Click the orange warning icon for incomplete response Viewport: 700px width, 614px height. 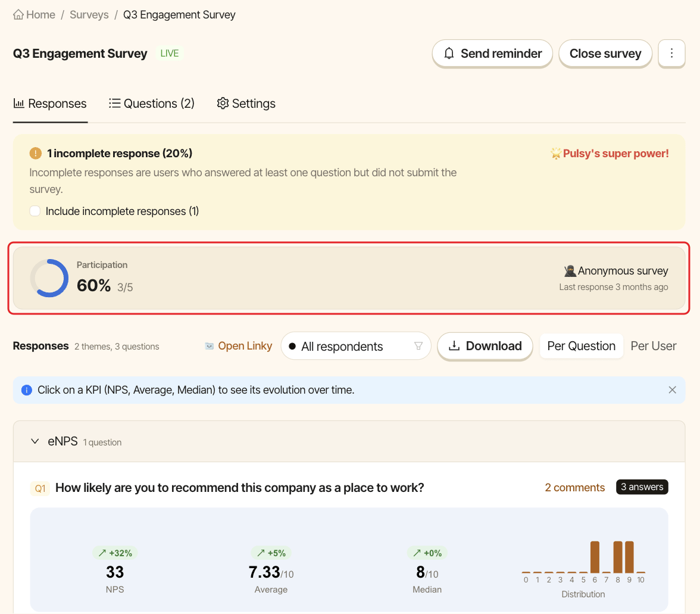coord(36,153)
